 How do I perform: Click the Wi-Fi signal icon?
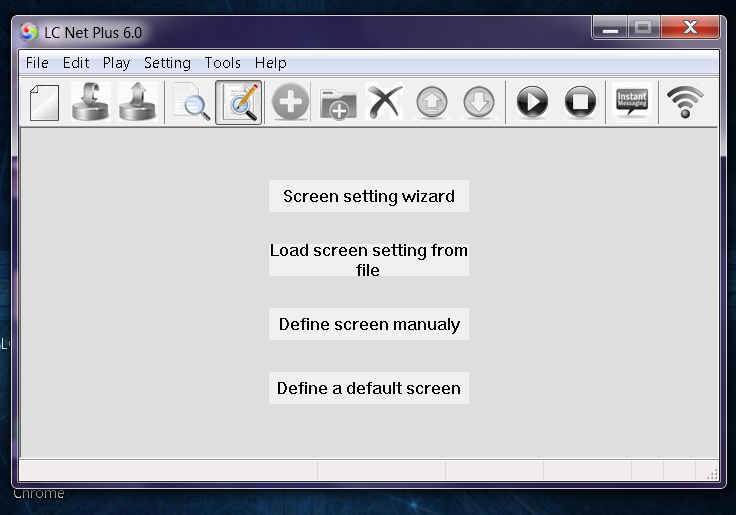(x=685, y=101)
